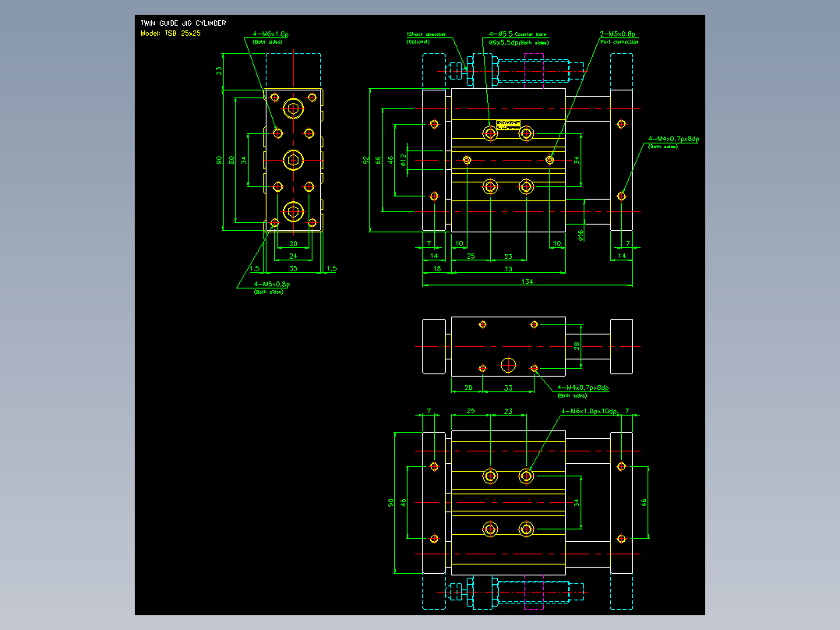The width and height of the screenshot is (840, 630).
Task: Click the "134" overall length dimension
Action: tap(527, 281)
